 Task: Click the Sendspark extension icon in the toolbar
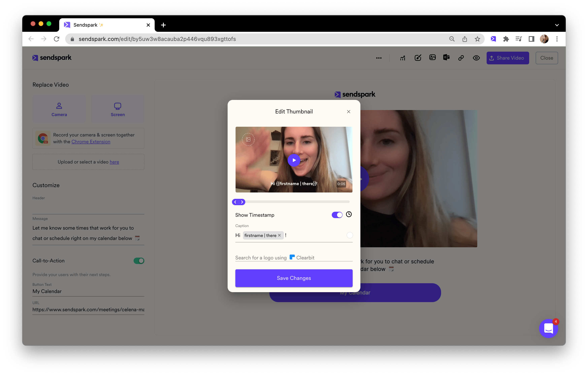[493, 39]
